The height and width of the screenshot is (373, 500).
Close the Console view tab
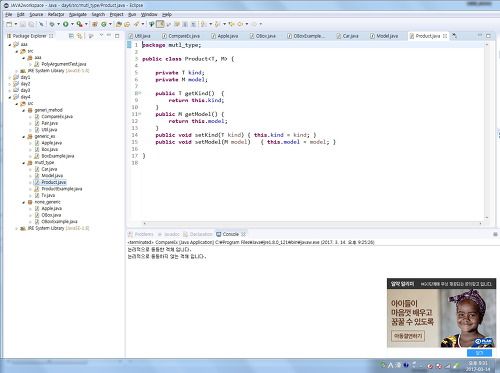tap(243, 234)
